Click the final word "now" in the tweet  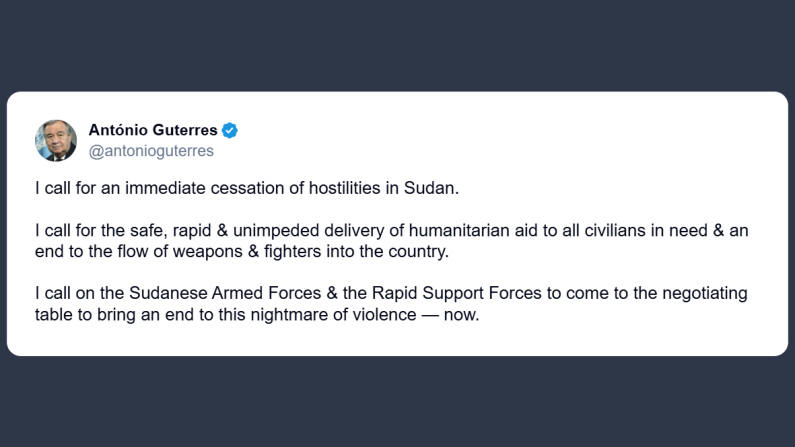463,314
